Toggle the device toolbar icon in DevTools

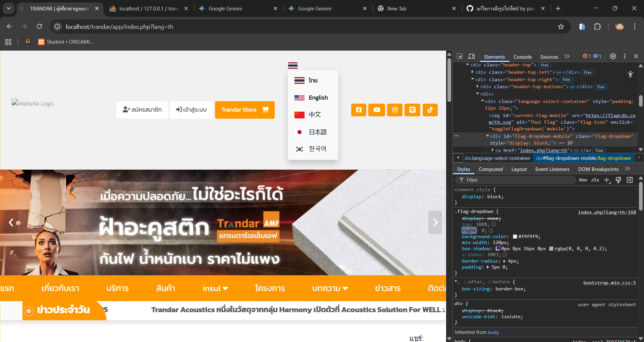tap(472, 56)
